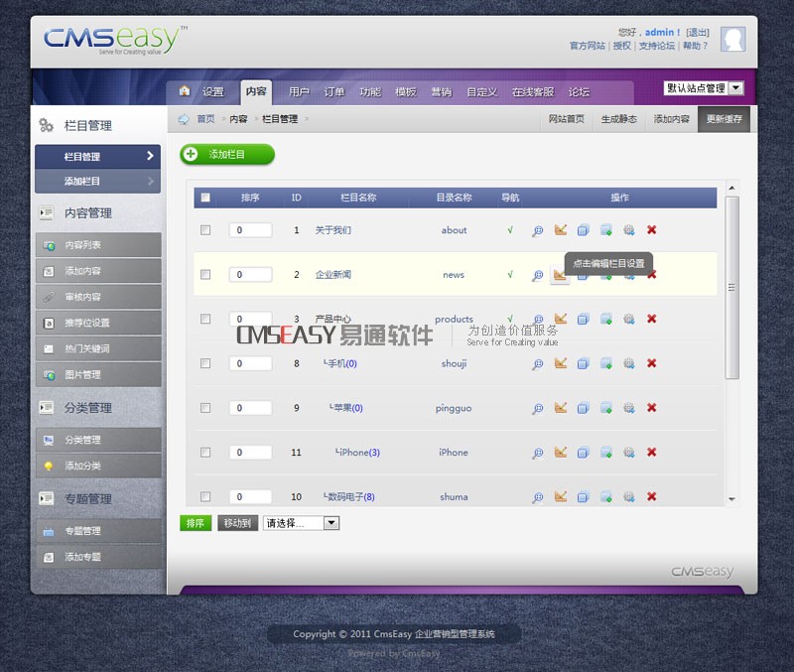The height and width of the screenshot is (672, 794).
Task: Toggle the select-all checkbox in table header
Action: 205,198
